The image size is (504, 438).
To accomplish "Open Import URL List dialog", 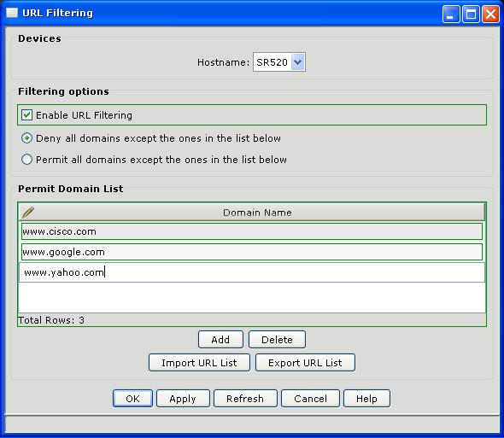I will tap(199, 363).
